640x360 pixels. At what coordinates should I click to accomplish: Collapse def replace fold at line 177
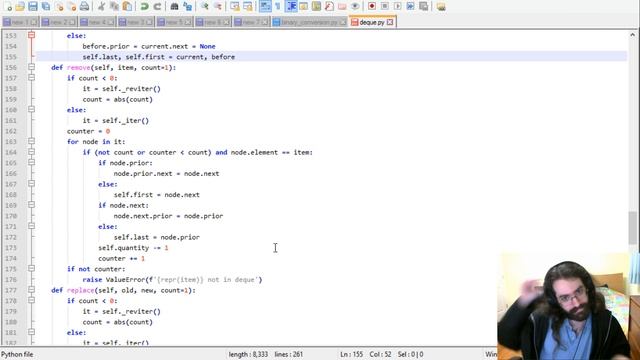pyautogui.click(x=31, y=290)
